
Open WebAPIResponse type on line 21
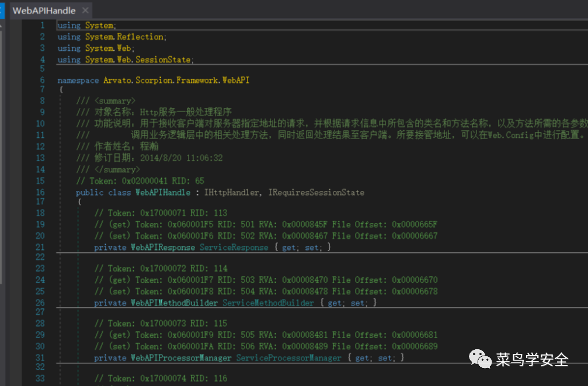click(163, 248)
